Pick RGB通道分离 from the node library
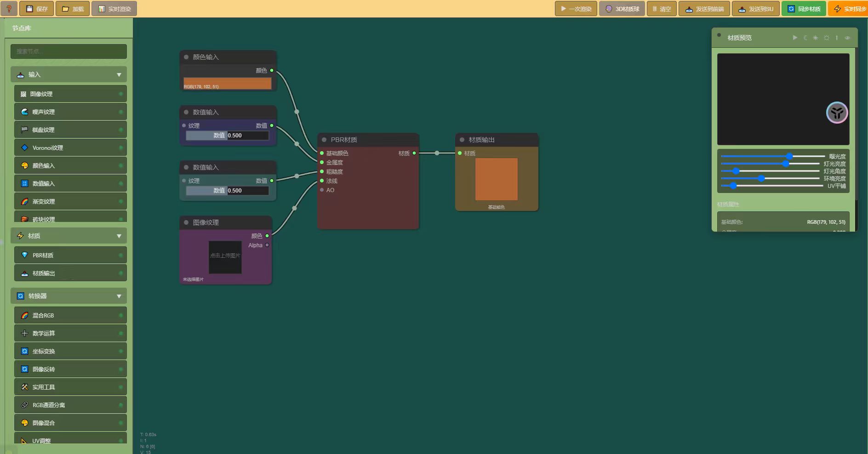This screenshot has height=454, width=868. [69, 405]
